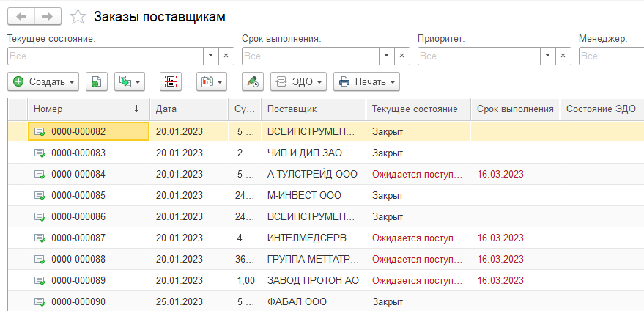Viewport: 644px width, 311px height.
Task: Sort by the Номер column header
Action: click(x=89, y=109)
